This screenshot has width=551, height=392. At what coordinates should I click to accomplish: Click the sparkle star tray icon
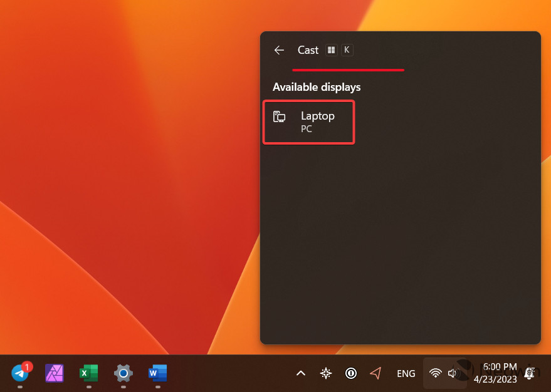point(326,374)
